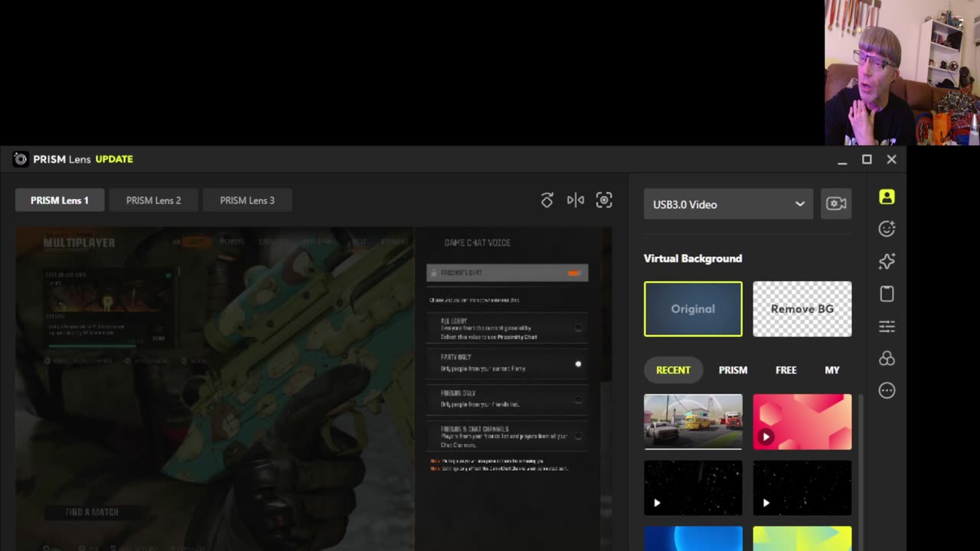Viewport: 980px width, 551px height.
Task: Choose the school bus background thumbnail
Action: click(x=693, y=422)
